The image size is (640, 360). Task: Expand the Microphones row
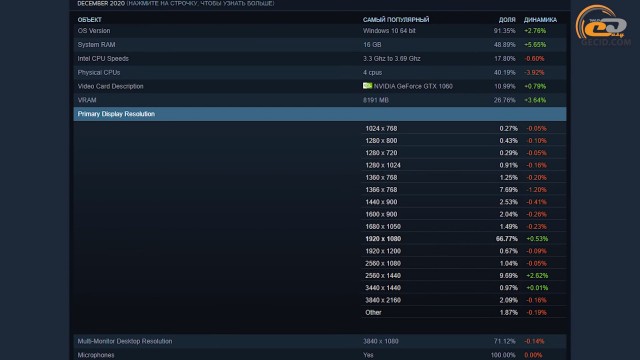pos(320,355)
